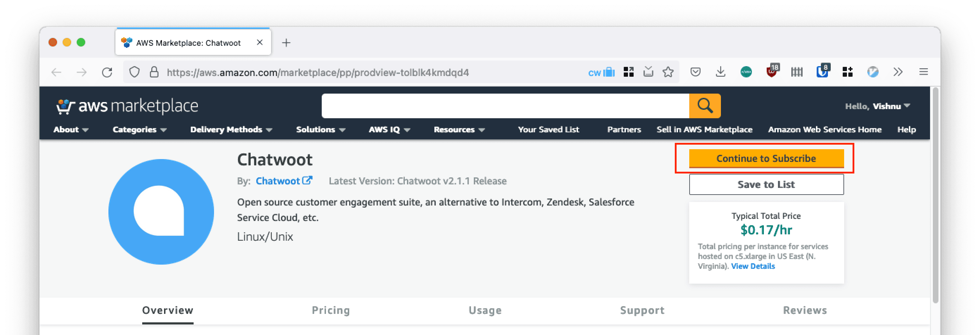Viewport: 980px width, 335px height.
Task: Switch to the Reviews tab
Action: click(805, 310)
